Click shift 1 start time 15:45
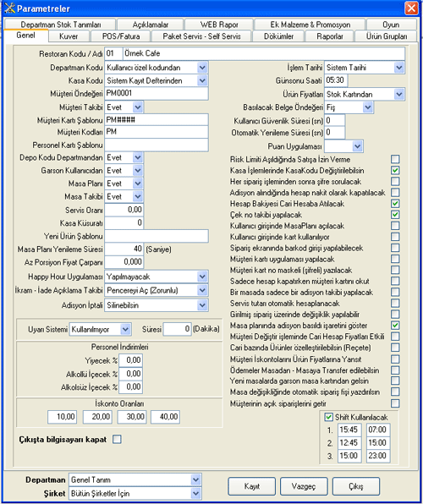The image size is (423, 504). (349, 430)
